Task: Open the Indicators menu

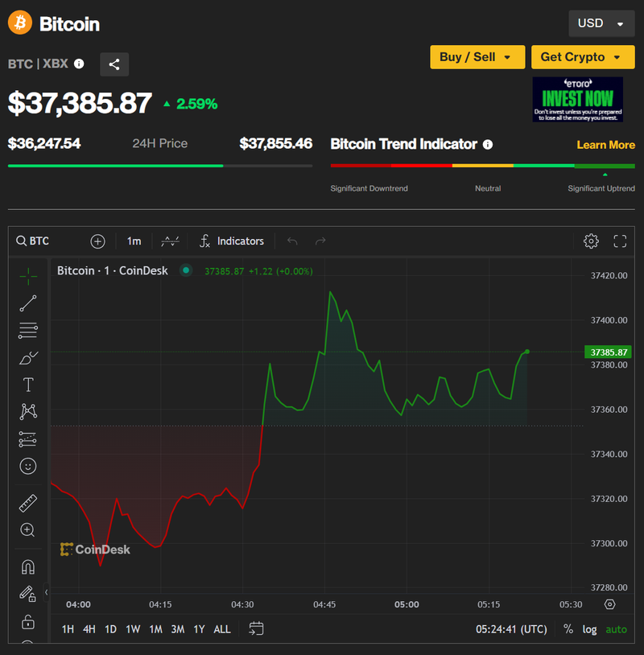Action: click(x=232, y=241)
